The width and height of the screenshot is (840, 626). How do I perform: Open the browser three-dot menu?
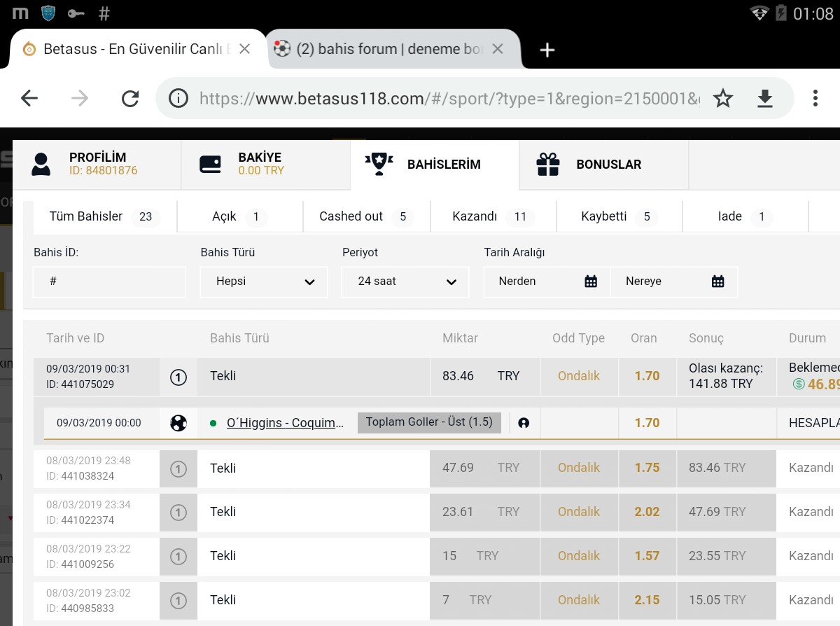pos(815,99)
